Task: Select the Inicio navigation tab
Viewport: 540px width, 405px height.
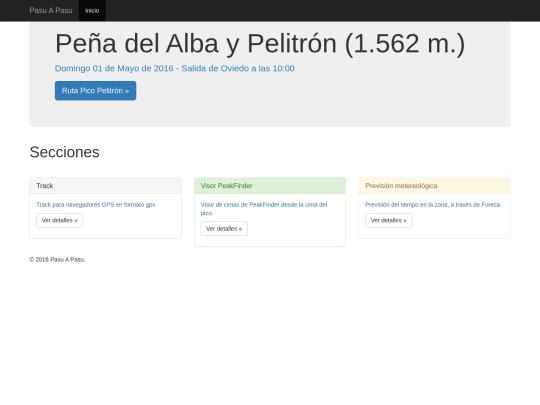Action: click(92, 10)
